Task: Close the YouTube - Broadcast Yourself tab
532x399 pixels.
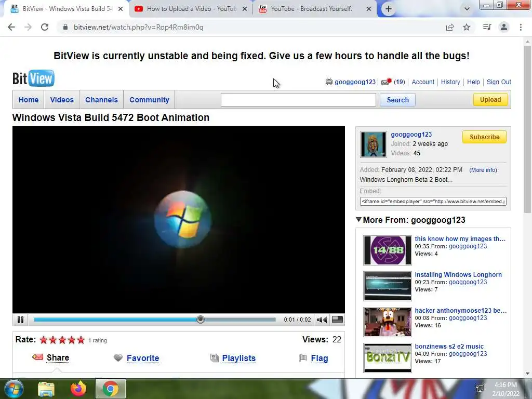Action: [x=369, y=9]
